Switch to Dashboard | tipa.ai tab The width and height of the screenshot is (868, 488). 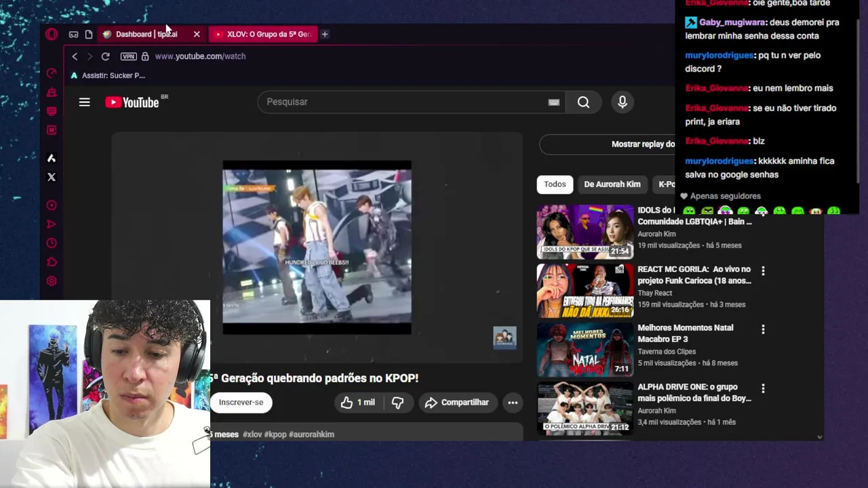[x=146, y=34]
